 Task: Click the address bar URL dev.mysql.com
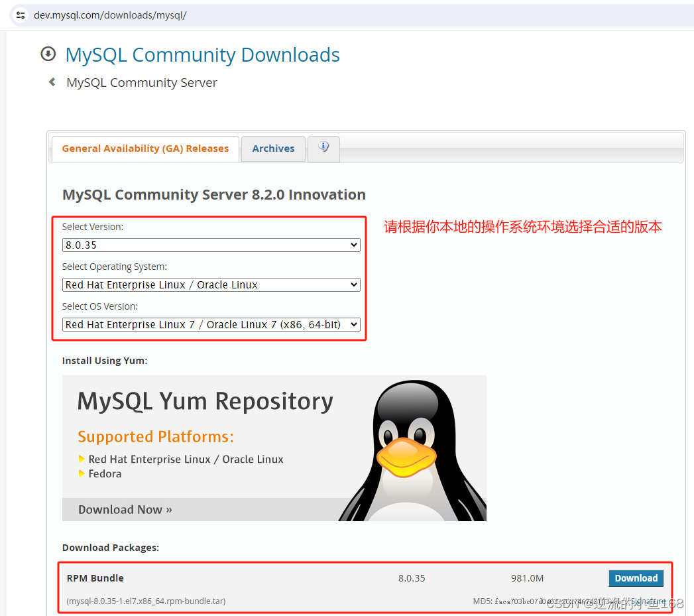coord(110,15)
